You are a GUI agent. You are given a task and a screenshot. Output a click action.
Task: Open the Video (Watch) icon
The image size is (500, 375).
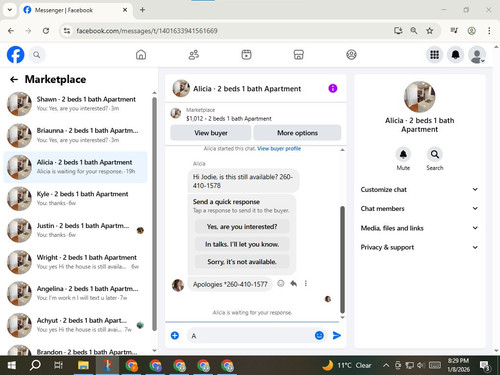click(246, 55)
